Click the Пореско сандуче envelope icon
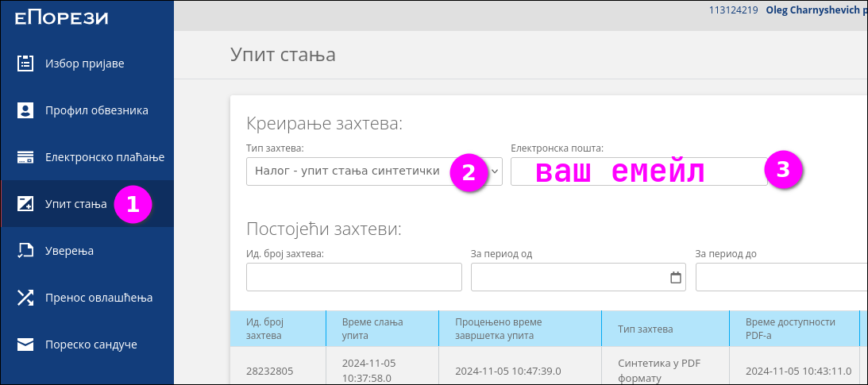Image resolution: width=868 pixels, height=385 pixels. [25, 345]
